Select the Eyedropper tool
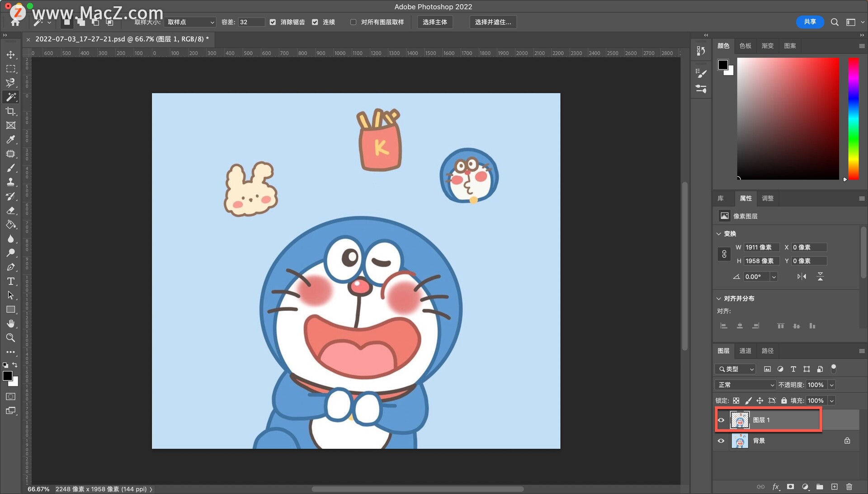This screenshot has width=868, height=494. [10, 139]
